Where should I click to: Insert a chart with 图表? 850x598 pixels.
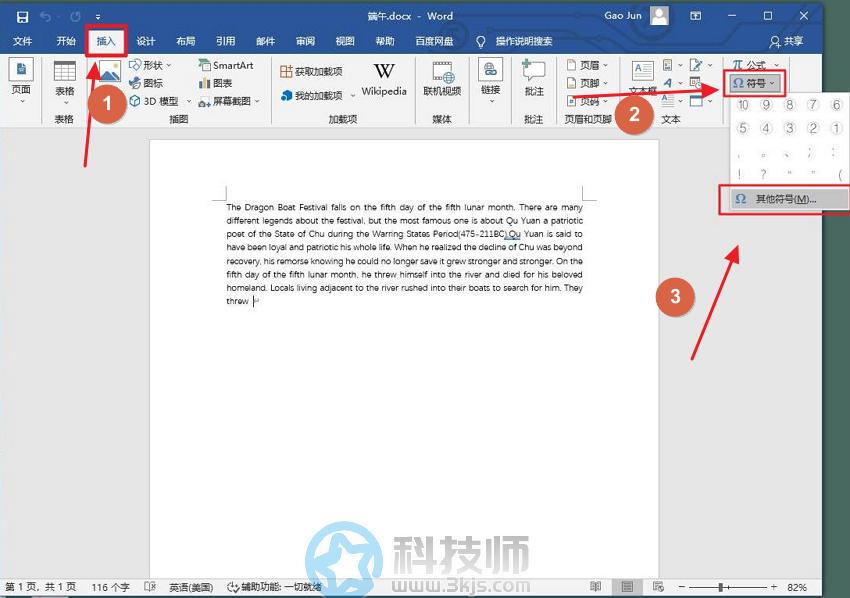tap(215, 83)
